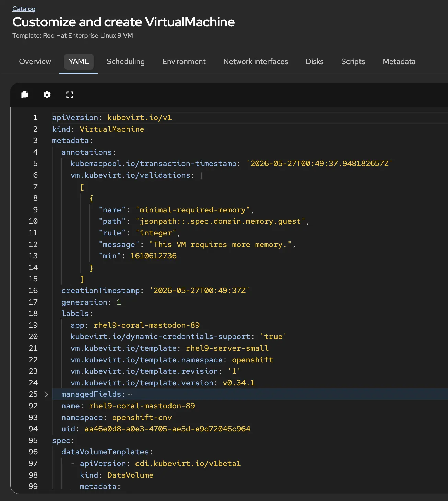Open the Disks tab

click(x=315, y=62)
